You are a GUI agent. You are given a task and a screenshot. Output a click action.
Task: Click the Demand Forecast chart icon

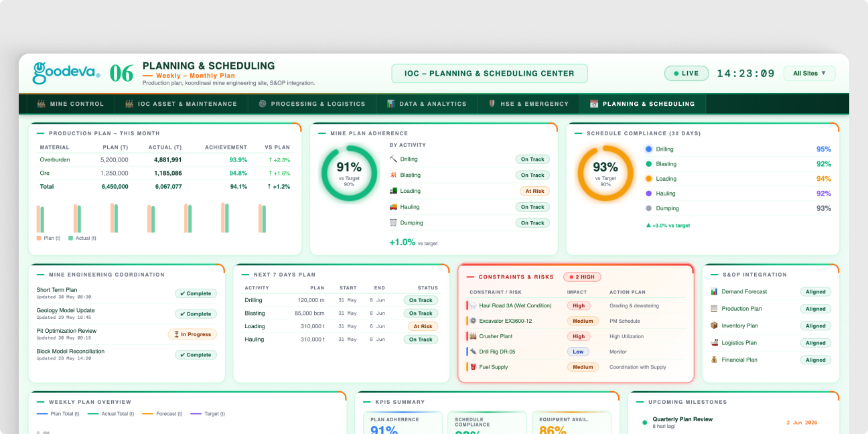coord(714,291)
